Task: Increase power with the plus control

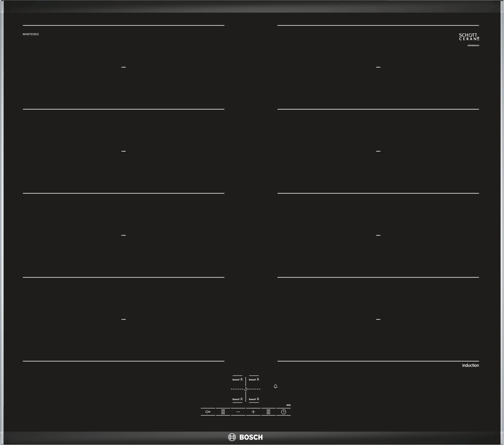Action: [x=253, y=412]
